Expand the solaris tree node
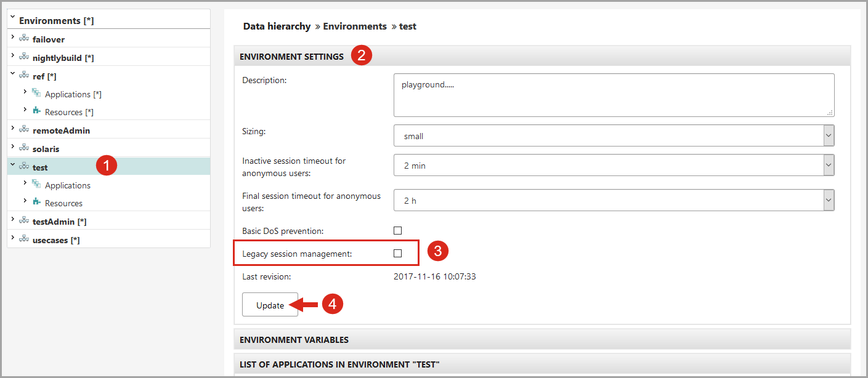This screenshot has width=868, height=378. tap(13, 147)
